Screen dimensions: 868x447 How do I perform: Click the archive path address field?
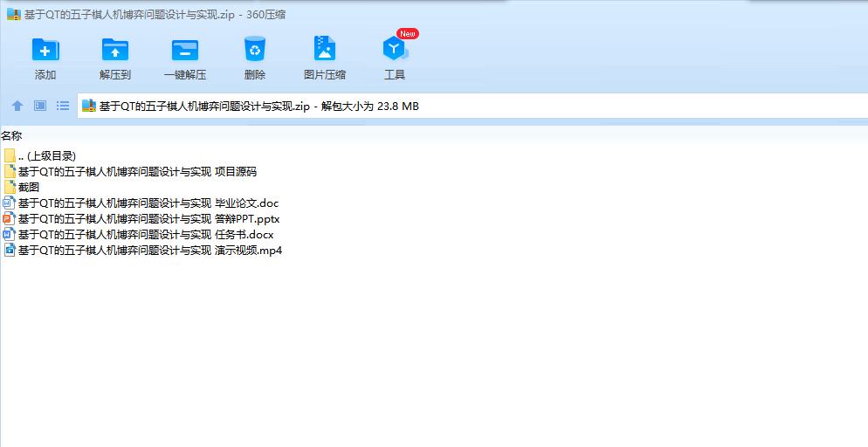472,106
